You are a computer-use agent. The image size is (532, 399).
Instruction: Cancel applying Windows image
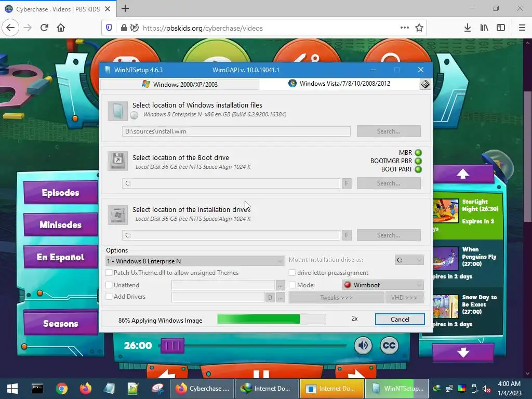pos(400,320)
